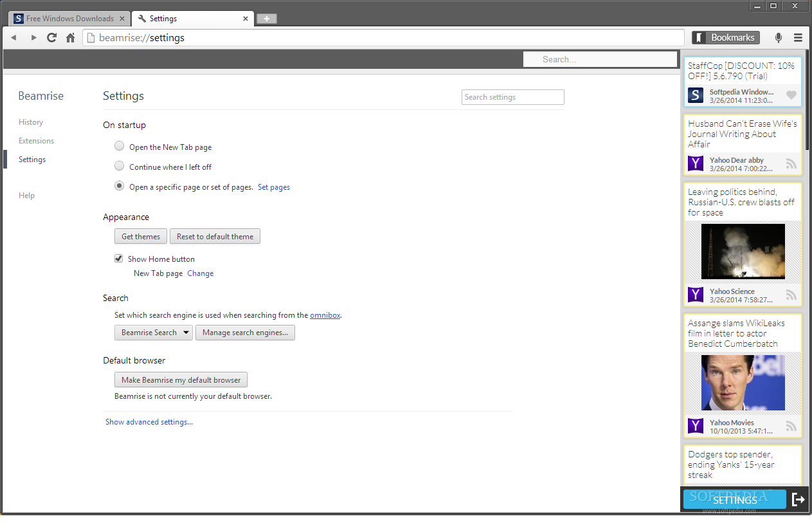Click RSS icon on Yahoo Science card
Screen dimensions: 812x523
(x=791, y=295)
